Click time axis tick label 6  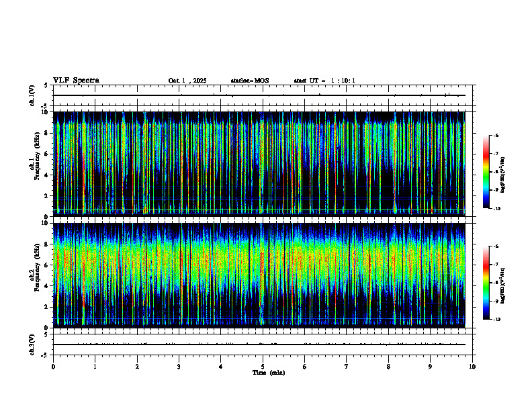tap(304, 367)
